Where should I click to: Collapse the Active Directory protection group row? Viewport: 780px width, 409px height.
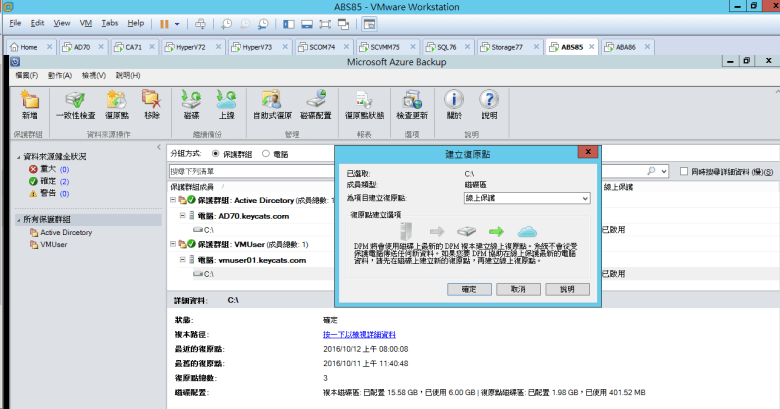[172, 200]
